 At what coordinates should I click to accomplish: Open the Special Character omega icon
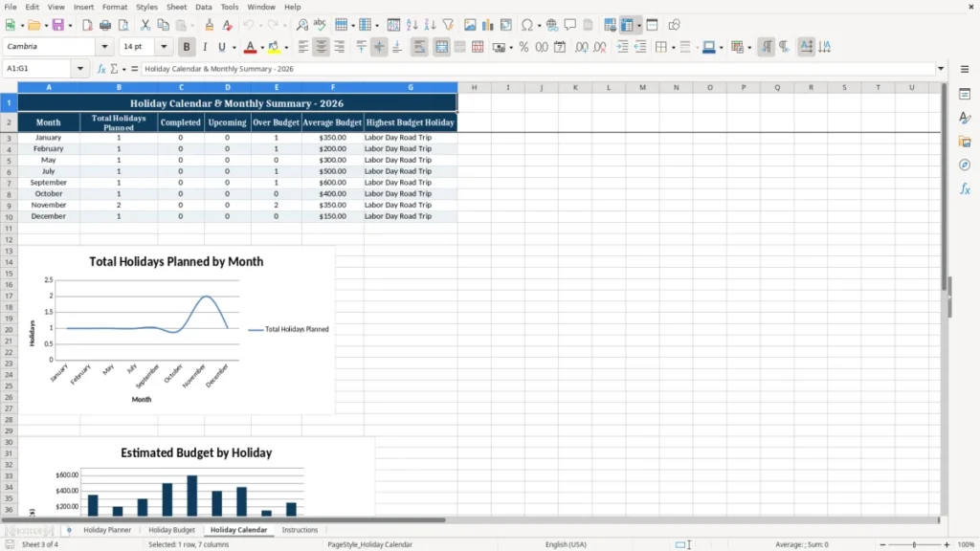[x=527, y=25]
